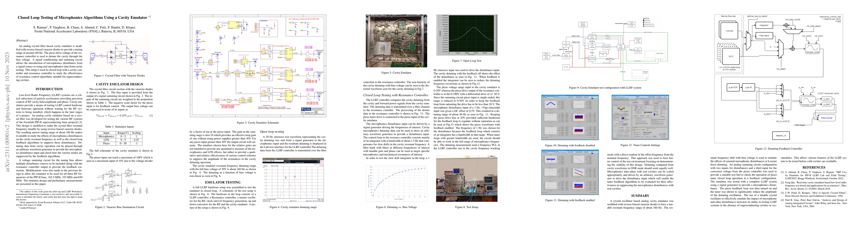868x225 pixels.
Task: Click the Microphonics row in Table 1
Action: pos(119,136)
